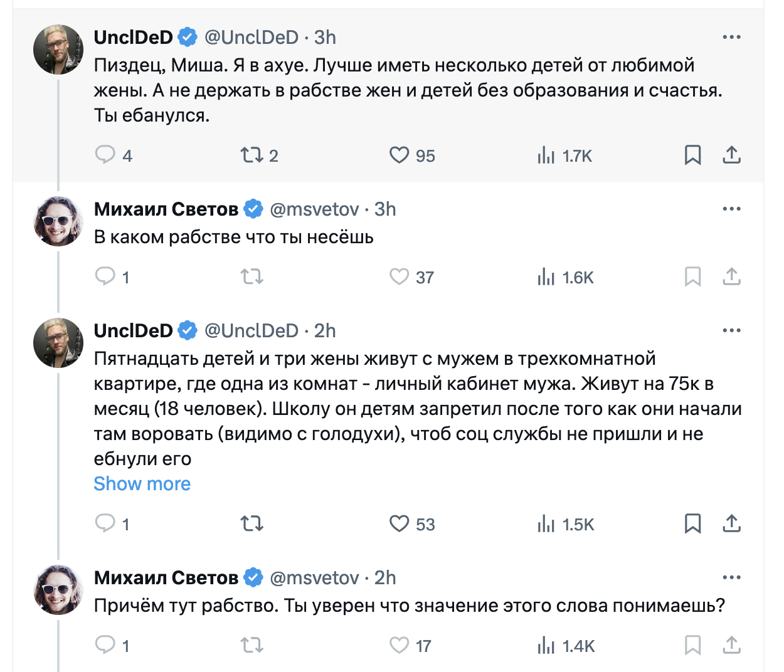Click Show more to expand the tweet
This screenshot has width=784, height=672.
click(x=142, y=484)
